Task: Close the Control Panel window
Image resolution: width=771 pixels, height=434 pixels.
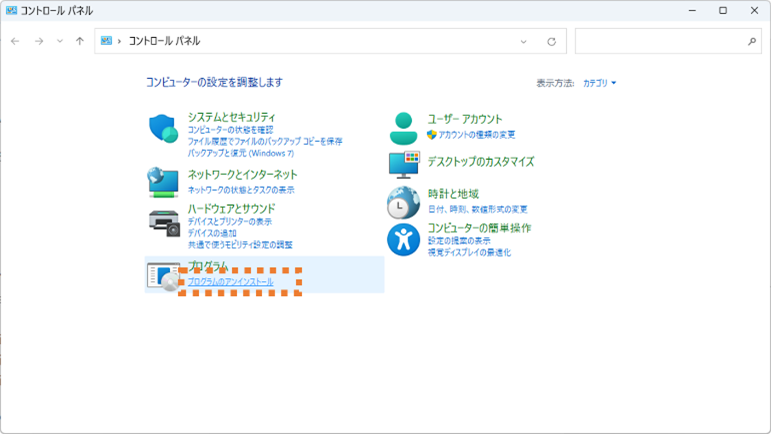Action: pyautogui.click(x=754, y=10)
